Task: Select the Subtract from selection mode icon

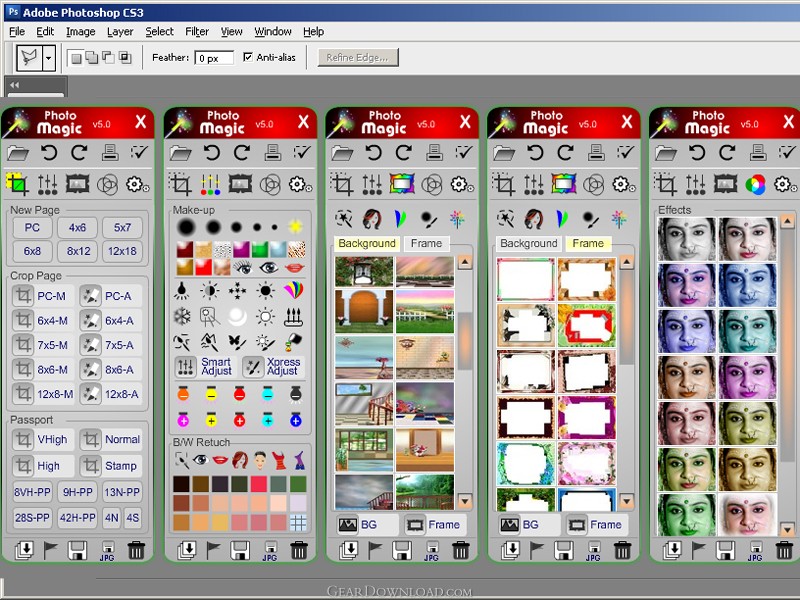Action: 108,57
